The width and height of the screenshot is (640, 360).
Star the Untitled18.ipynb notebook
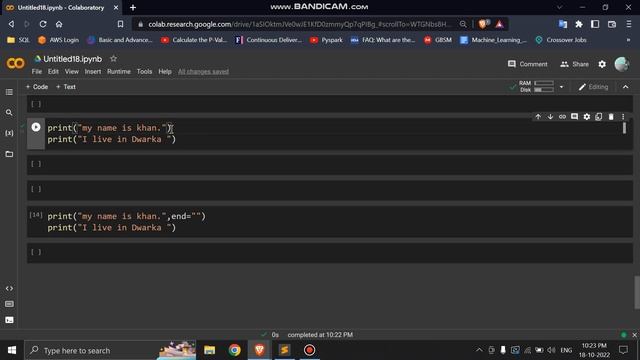(x=113, y=59)
